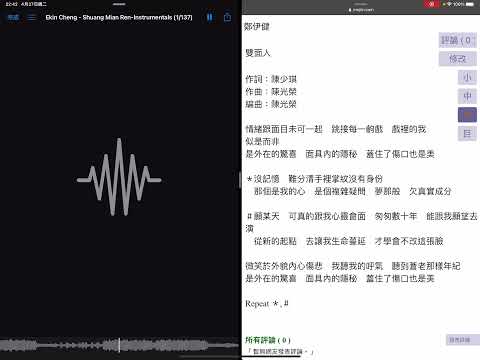480x360 pixels.
Task: Click the 修改 edit button
Action: click(457, 59)
